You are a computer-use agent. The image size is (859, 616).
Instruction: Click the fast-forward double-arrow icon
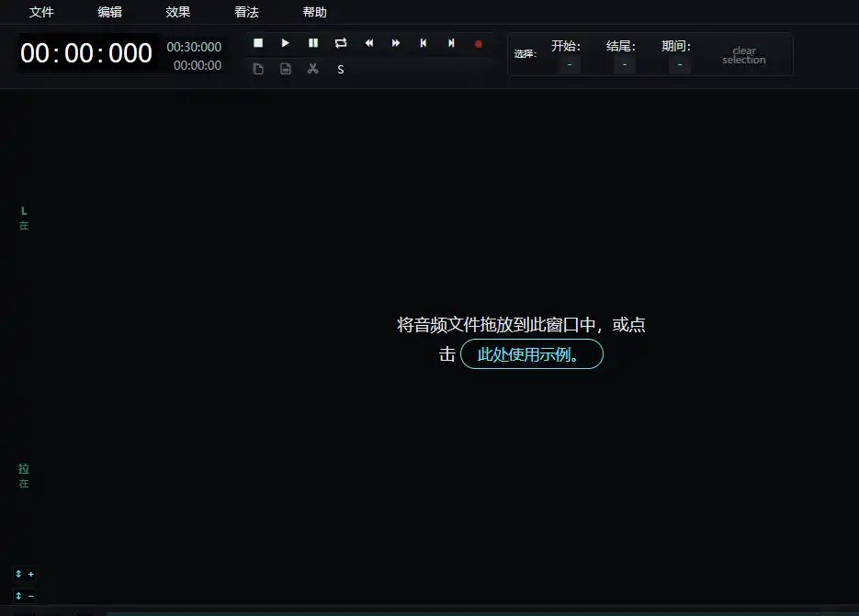pyautogui.click(x=396, y=43)
